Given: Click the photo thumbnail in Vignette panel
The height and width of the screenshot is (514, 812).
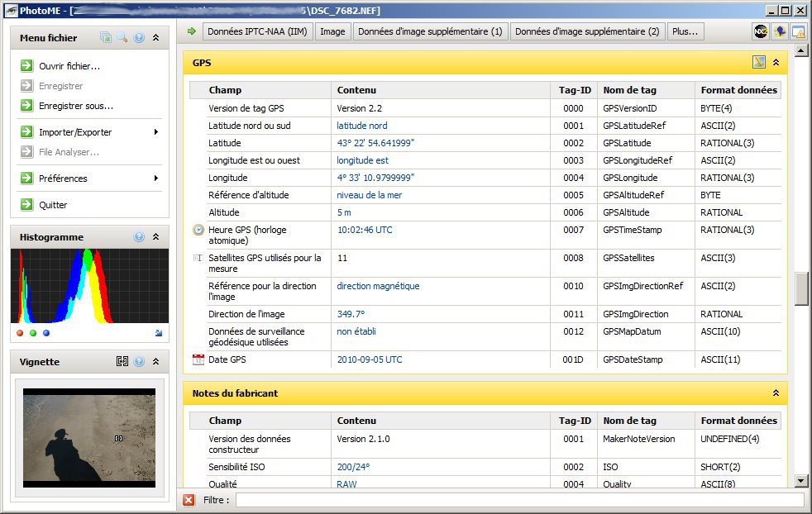Looking at the screenshot, I should click(88, 437).
